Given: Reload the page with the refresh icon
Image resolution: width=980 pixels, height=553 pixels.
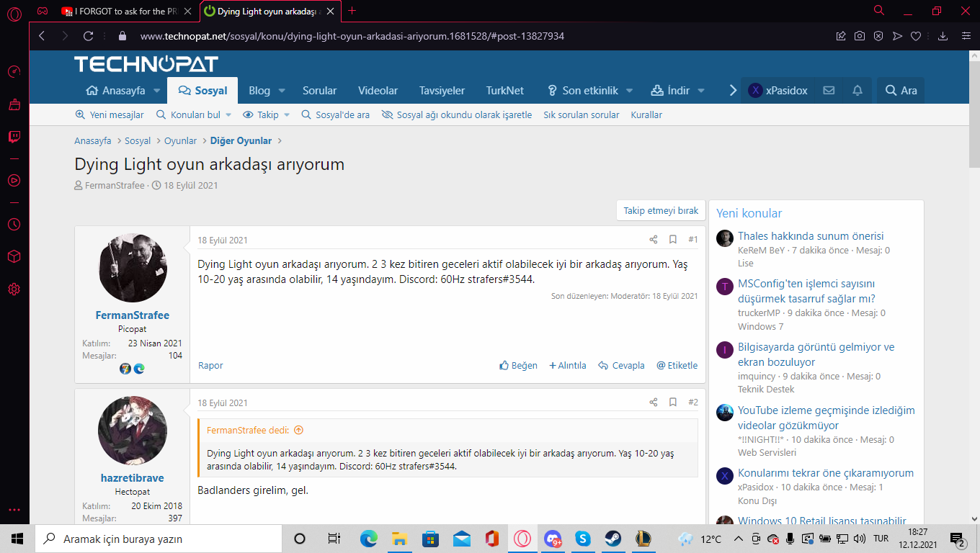Looking at the screenshot, I should coord(89,36).
